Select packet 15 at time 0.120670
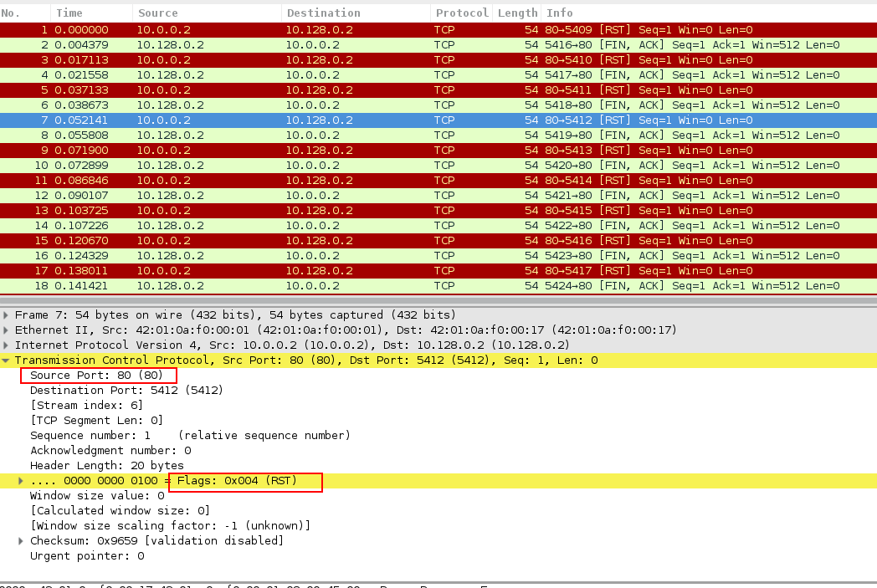The width and height of the screenshot is (877, 588). (438, 242)
